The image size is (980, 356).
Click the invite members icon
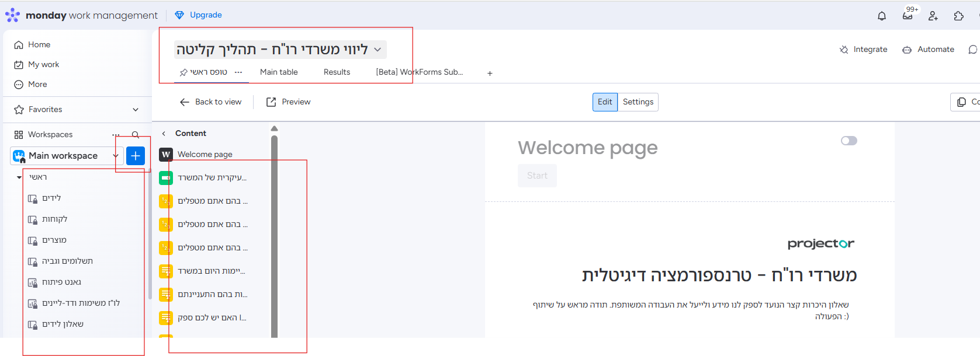pos(933,16)
